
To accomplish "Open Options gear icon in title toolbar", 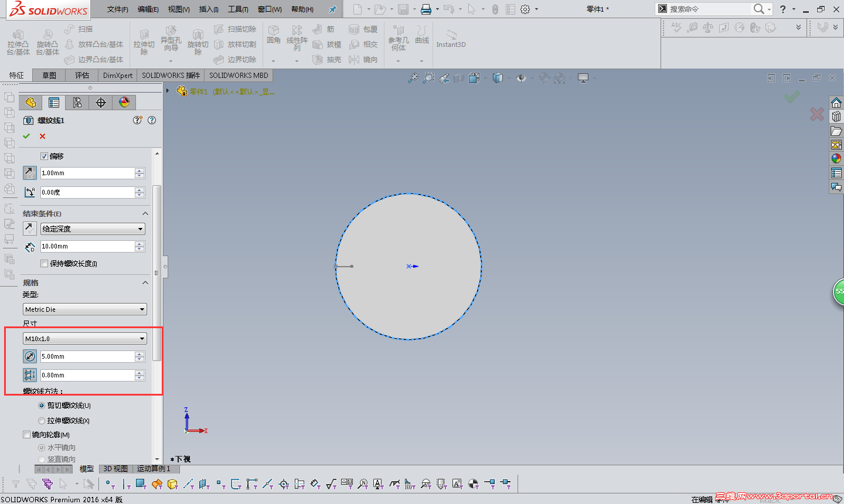I will point(525,9).
